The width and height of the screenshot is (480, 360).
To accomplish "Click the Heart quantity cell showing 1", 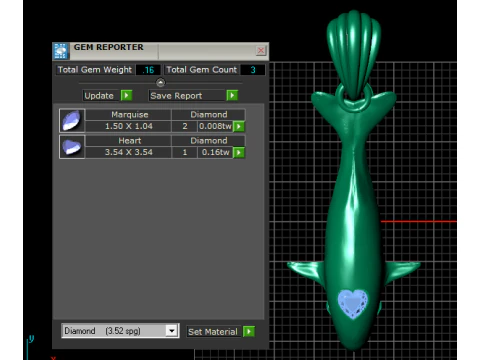I will click(185, 152).
